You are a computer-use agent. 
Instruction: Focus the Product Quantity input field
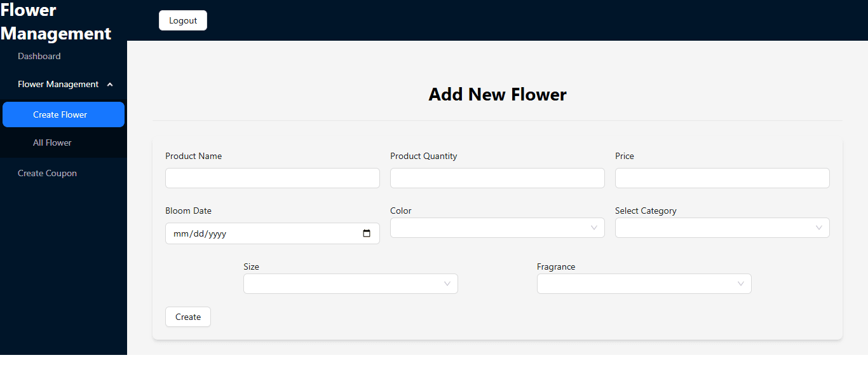[x=498, y=178]
